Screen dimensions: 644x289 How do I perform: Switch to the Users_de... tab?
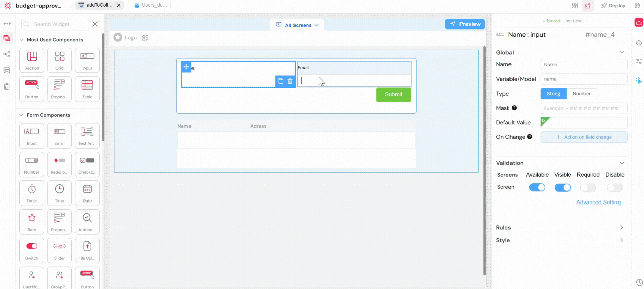point(151,5)
